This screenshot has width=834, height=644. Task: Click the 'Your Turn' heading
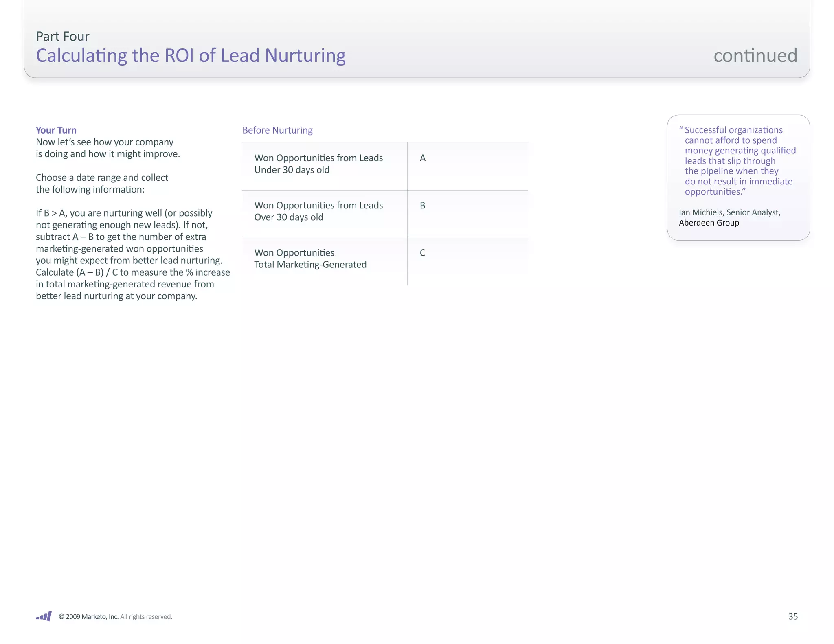56,130
